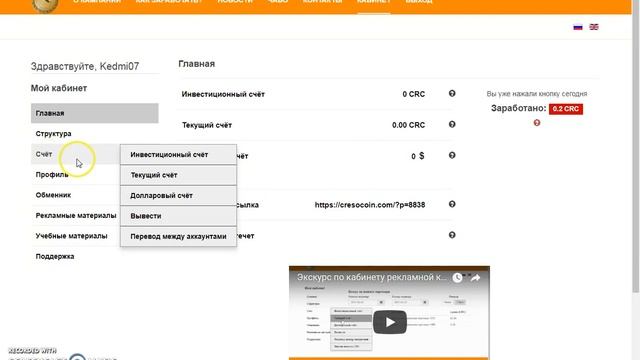Click the bottom help icon below the referral link row
The height and width of the screenshot is (360, 640).
pyautogui.click(x=452, y=235)
